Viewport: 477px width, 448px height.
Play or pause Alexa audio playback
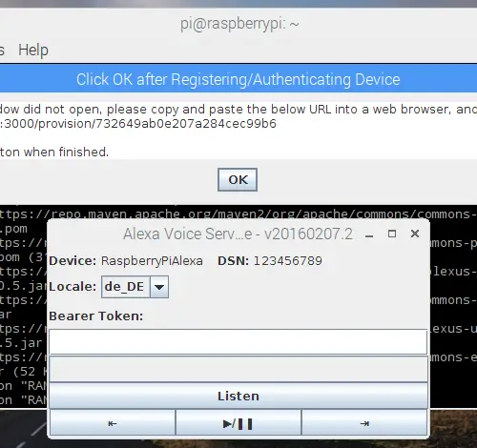coord(238,423)
